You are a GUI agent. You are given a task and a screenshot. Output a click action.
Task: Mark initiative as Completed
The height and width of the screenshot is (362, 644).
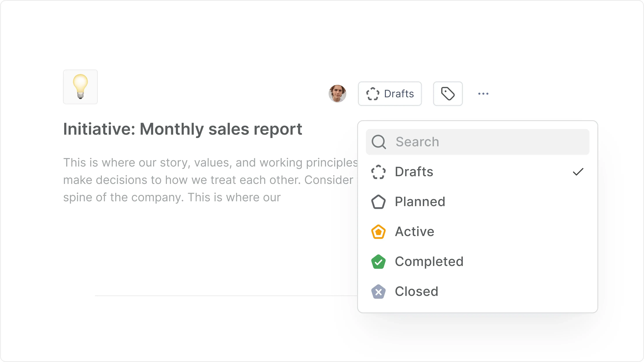tap(429, 262)
